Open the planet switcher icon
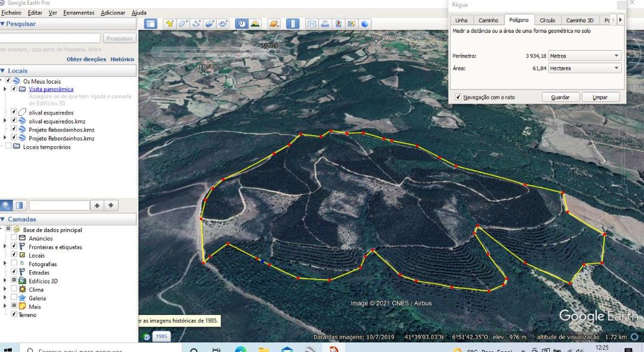Screen dimensions: 644x352 274,24
